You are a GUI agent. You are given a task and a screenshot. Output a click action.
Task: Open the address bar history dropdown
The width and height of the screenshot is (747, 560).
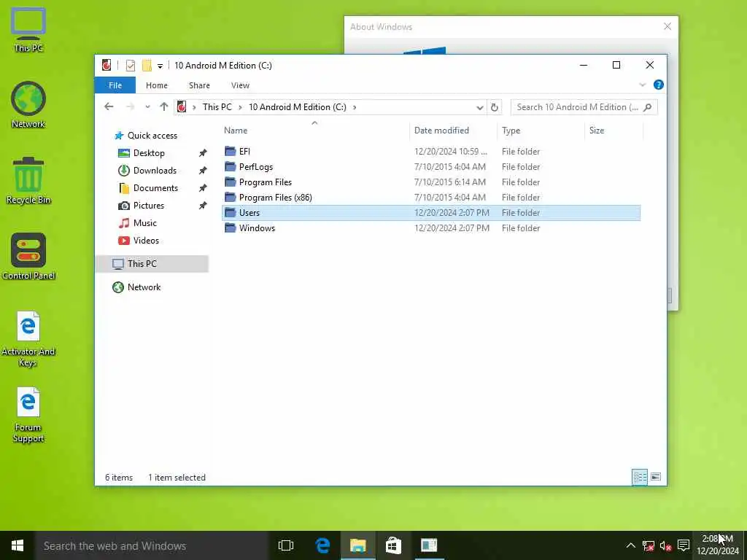pos(480,108)
